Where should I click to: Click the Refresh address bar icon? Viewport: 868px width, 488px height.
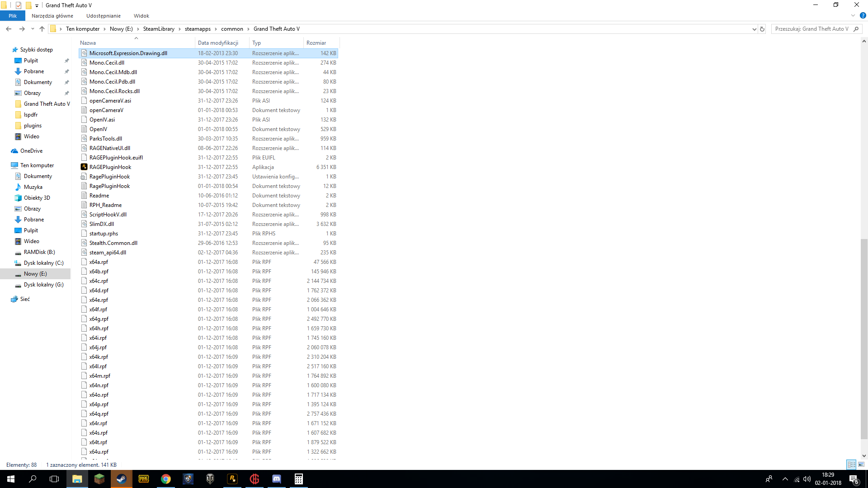coord(762,29)
